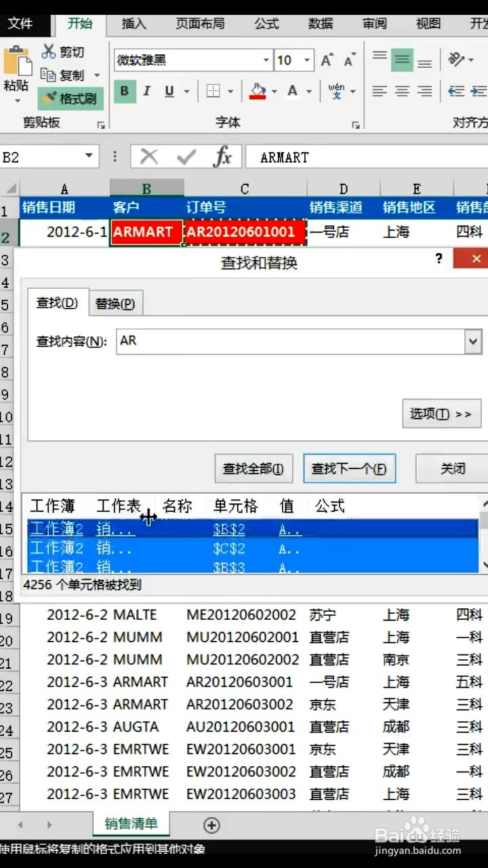Screen dimensions: 488x868
Task: Open the Clipboard (剪贴板) dialog launcher
Action: click(x=101, y=125)
